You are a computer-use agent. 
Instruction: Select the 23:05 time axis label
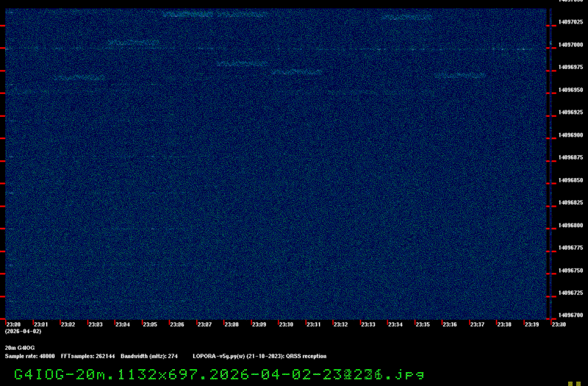coord(150,324)
